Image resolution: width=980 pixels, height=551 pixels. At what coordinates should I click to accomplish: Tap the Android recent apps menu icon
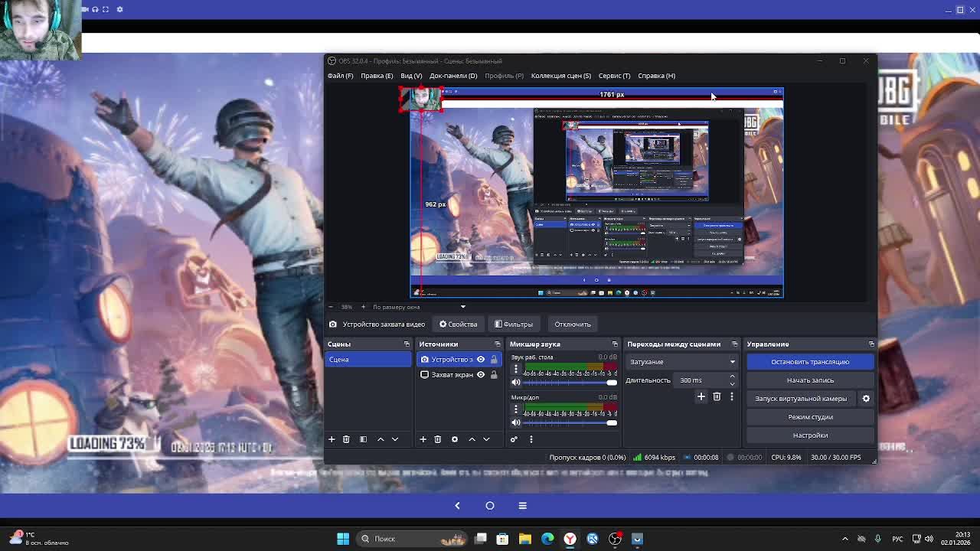tap(523, 505)
